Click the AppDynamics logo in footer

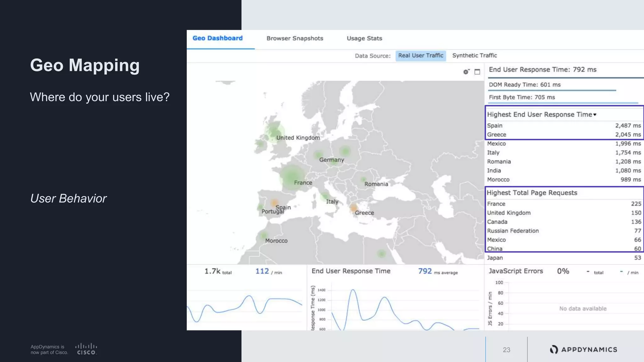pyautogui.click(x=584, y=349)
